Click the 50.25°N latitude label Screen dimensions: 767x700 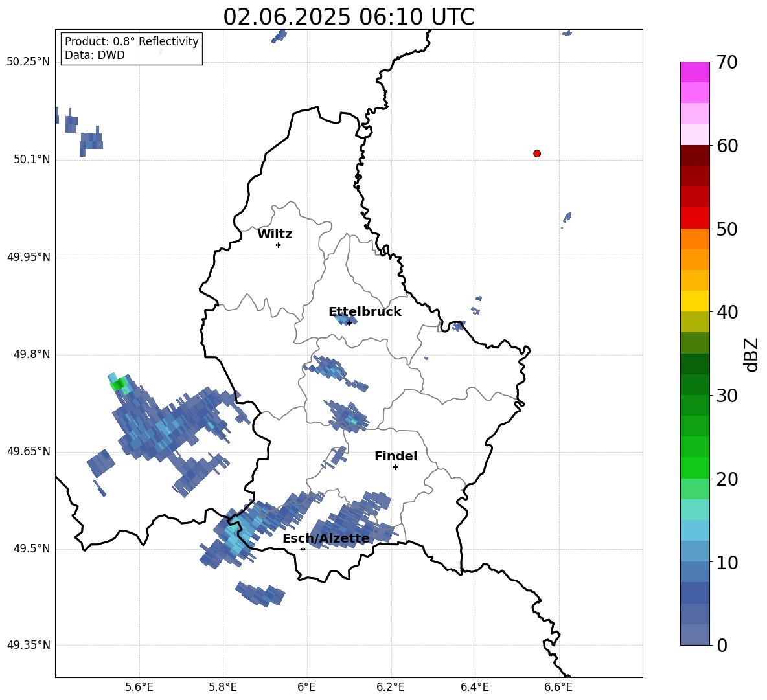pos(29,62)
